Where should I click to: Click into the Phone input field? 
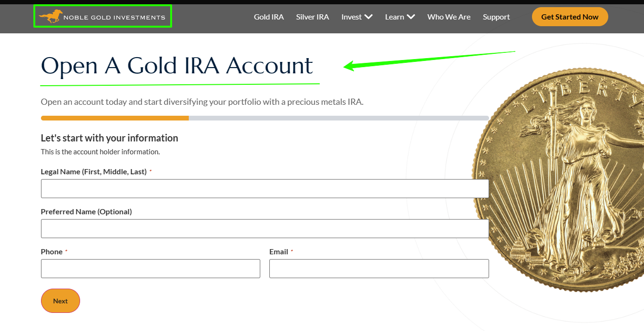coord(151,269)
